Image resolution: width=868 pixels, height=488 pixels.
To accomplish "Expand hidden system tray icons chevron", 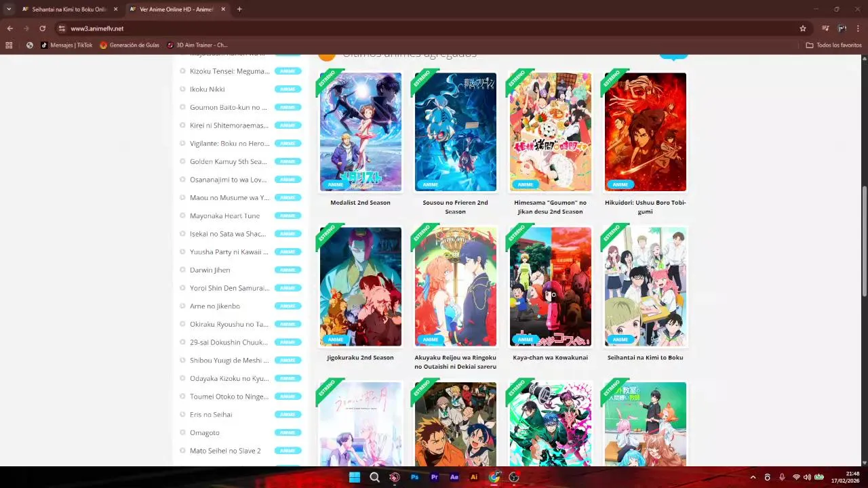I will pos(753,477).
